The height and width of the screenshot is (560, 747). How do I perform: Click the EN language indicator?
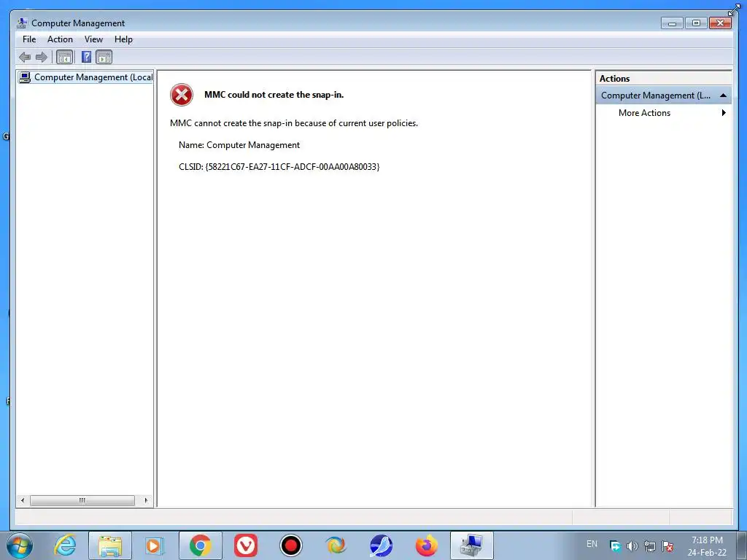(x=592, y=544)
